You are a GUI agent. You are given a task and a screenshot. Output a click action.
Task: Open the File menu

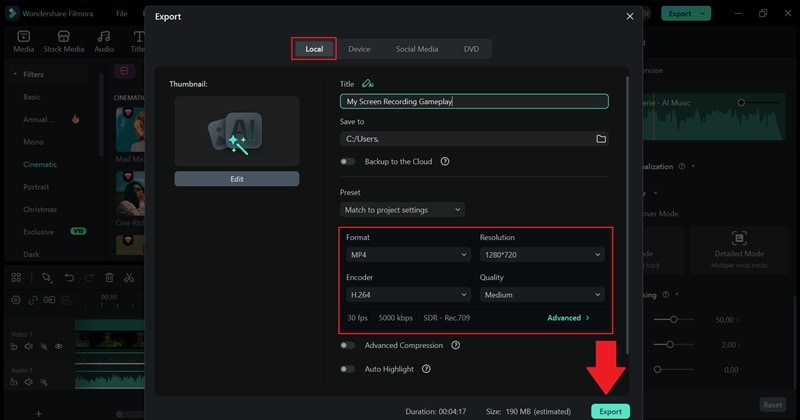pyautogui.click(x=121, y=13)
